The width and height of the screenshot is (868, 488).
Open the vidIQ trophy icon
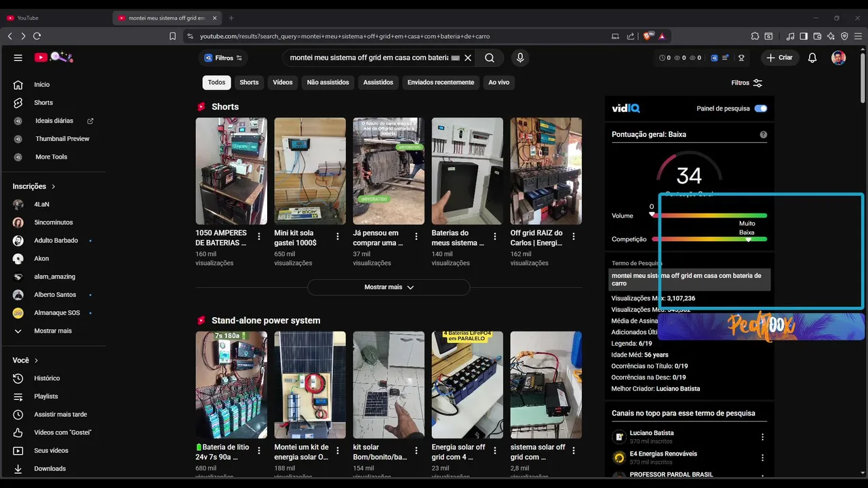[x=741, y=58]
